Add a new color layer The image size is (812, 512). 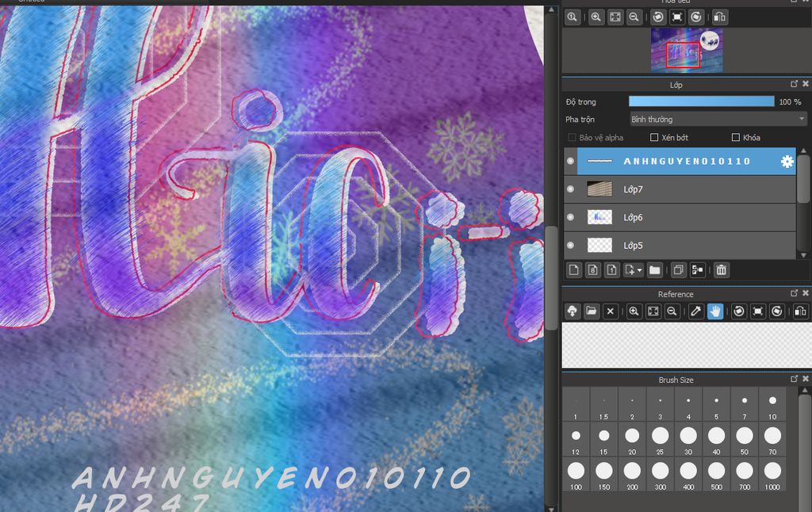click(x=574, y=269)
